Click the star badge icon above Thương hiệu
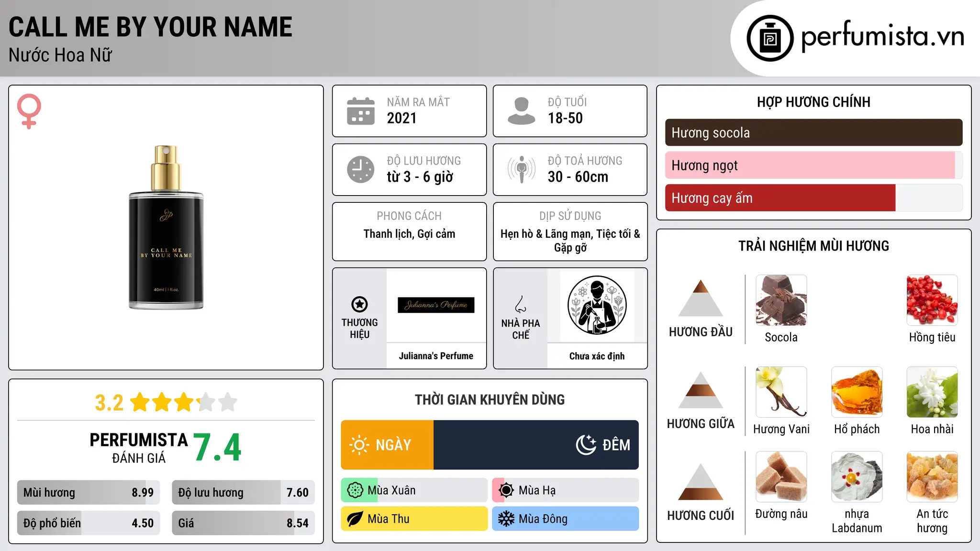Screen dimensions: 980x551 coord(359,304)
